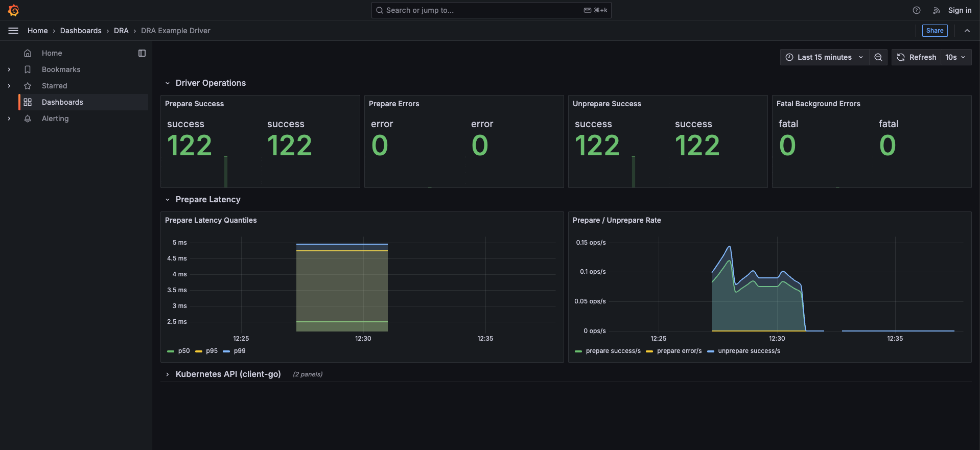Click the Unprepare Success panel title
The image size is (980, 450).
tap(606, 104)
